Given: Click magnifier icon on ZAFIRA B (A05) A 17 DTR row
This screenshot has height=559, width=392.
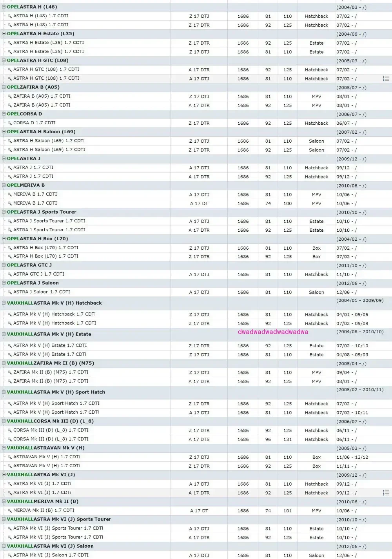Looking at the screenshot, I should click(x=10, y=105).
